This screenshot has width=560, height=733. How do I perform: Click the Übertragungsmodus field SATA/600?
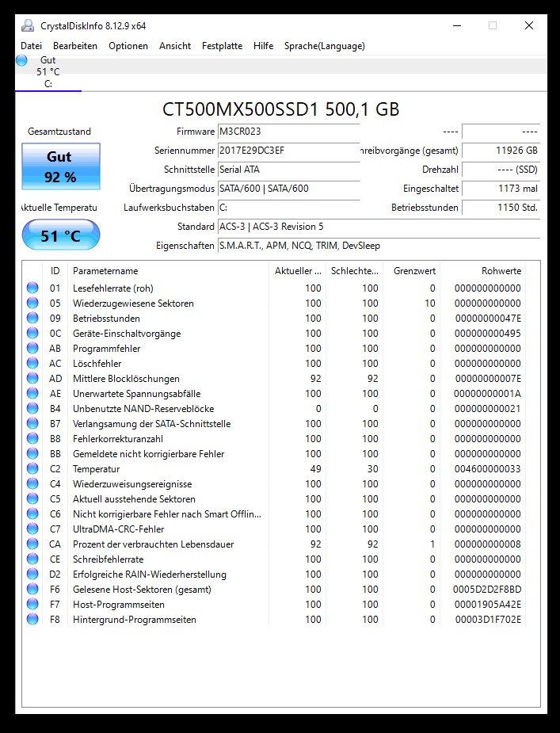[288, 189]
